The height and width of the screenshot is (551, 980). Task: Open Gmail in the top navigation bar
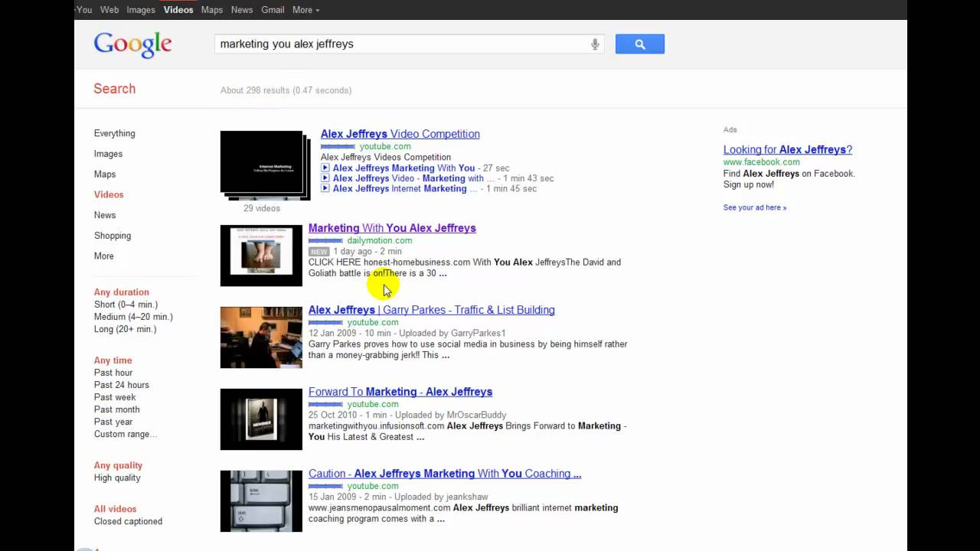click(273, 10)
